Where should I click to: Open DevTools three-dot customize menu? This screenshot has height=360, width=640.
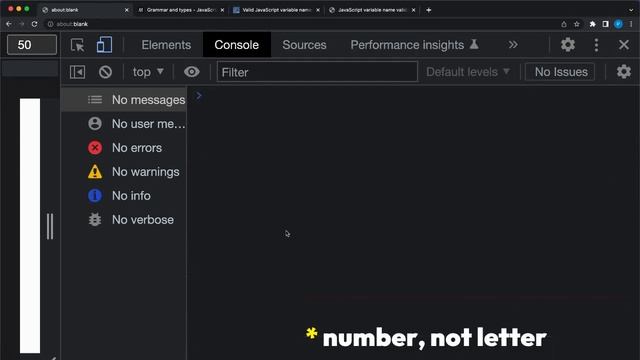click(x=596, y=44)
